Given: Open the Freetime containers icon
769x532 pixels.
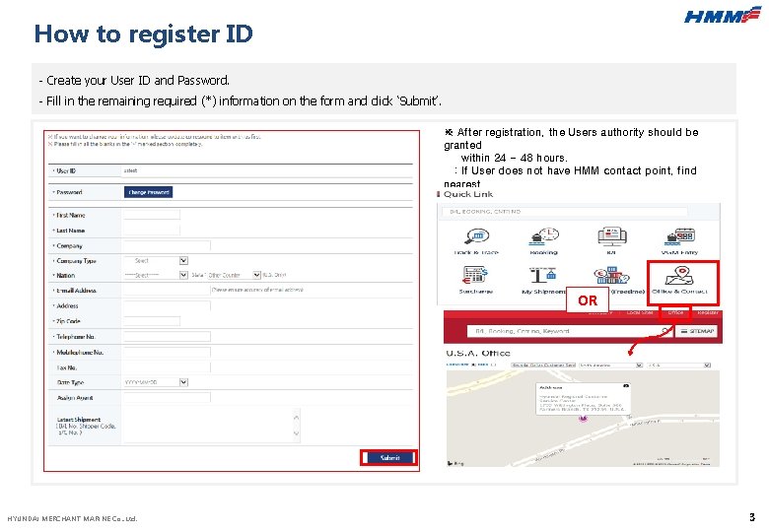Looking at the screenshot, I should pos(611,275).
